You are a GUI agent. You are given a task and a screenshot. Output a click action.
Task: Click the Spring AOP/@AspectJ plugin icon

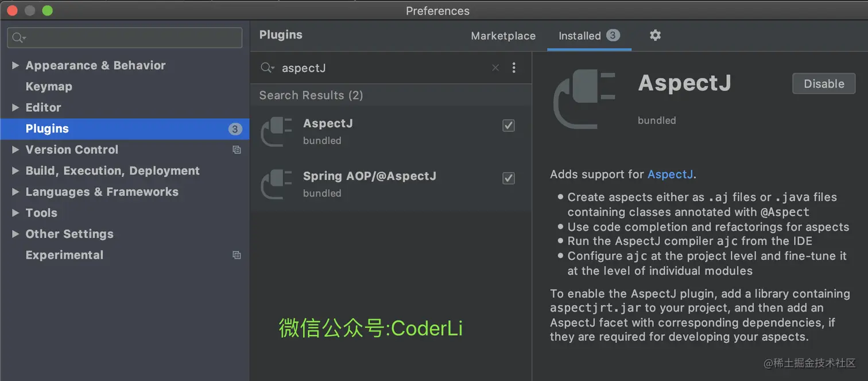[x=276, y=184]
